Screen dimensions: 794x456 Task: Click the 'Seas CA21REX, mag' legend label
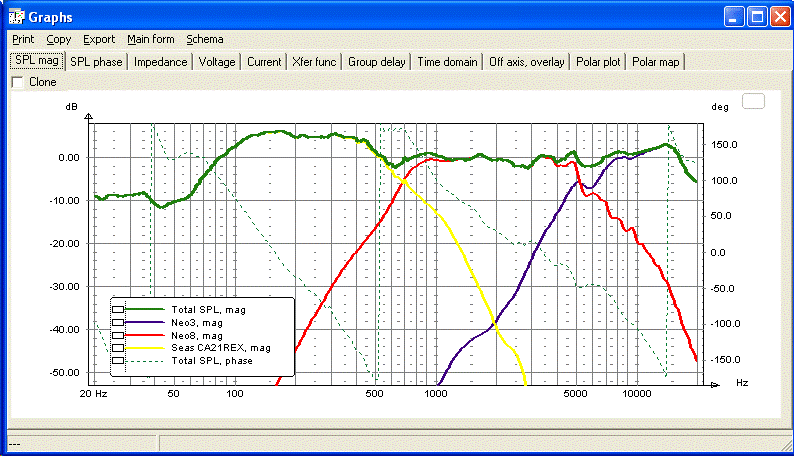[221, 348]
